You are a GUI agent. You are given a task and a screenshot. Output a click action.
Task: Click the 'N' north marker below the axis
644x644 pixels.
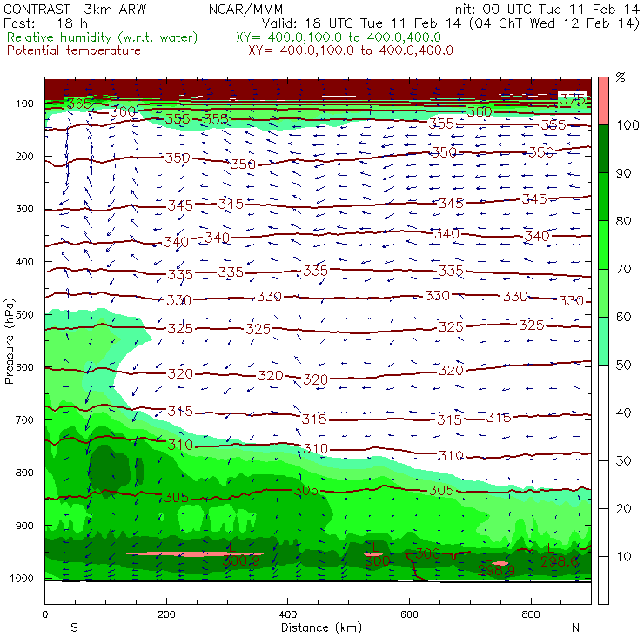(x=575, y=627)
